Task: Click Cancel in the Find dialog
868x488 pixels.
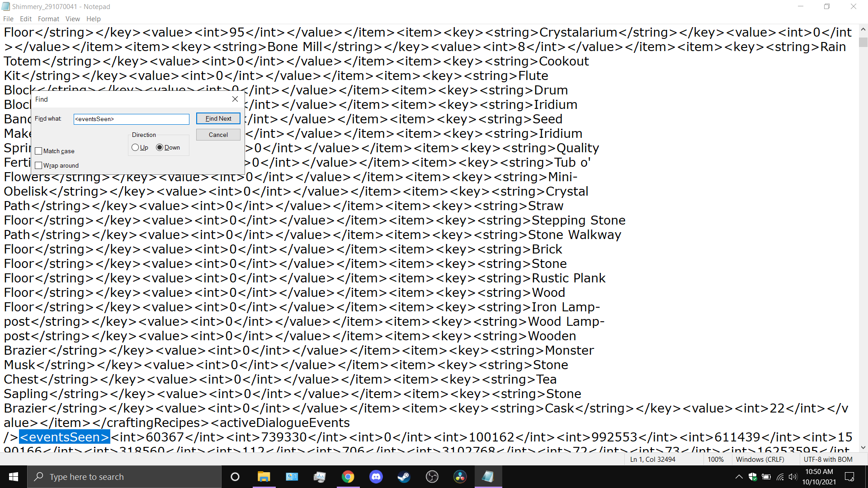Action: 218,135
